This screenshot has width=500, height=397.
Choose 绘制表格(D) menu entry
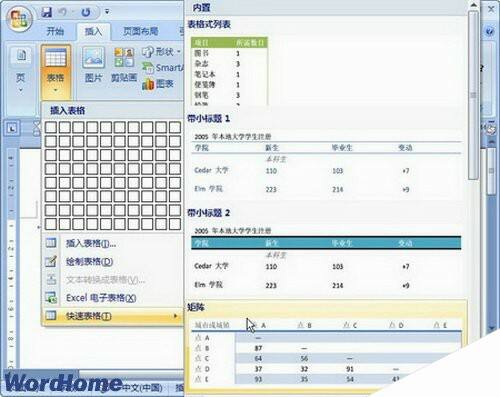coord(113,262)
